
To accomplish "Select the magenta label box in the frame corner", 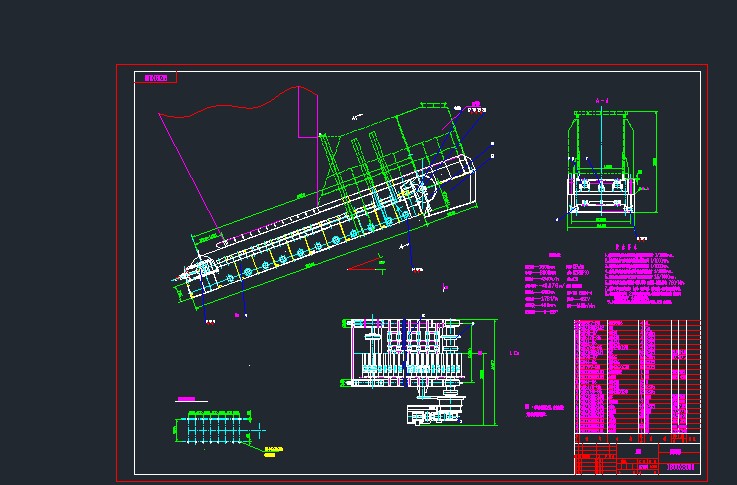I will (156, 78).
